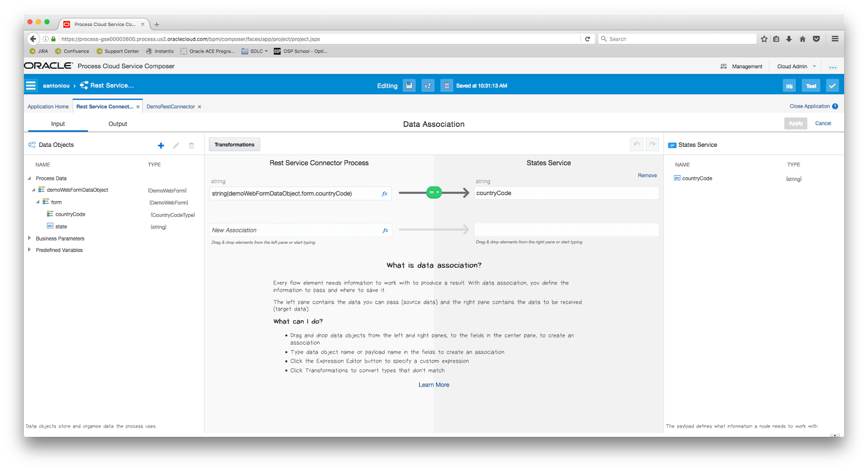Click the Remove association link

[647, 176]
